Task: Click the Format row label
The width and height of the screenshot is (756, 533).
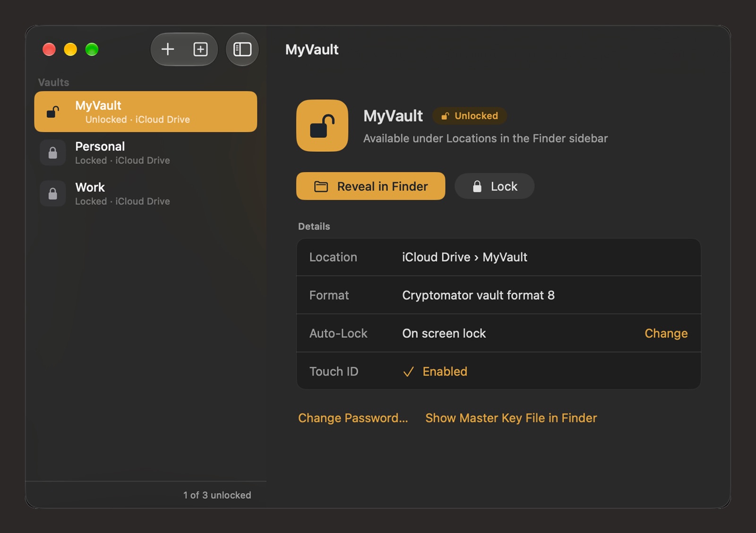Action: tap(329, 296)
